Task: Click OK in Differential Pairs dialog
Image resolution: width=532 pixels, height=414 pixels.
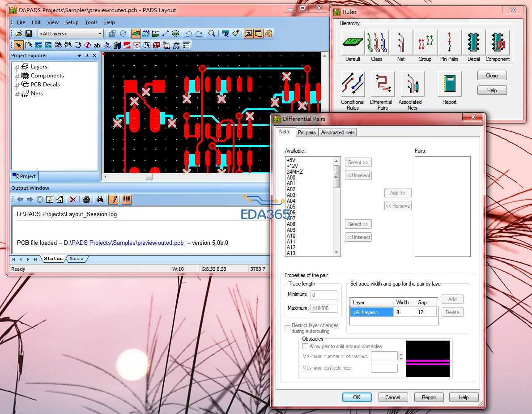Action: [357, 397]
